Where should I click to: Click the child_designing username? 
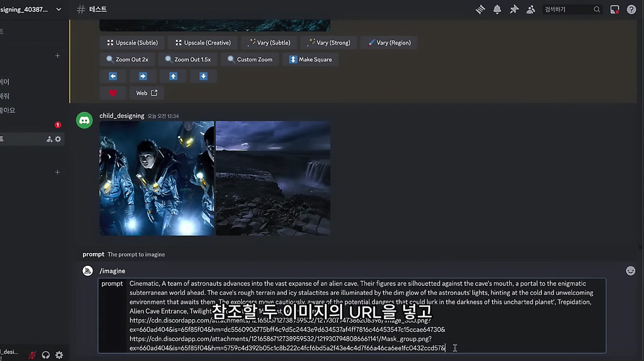pyautogui.click(x=122, y=116)
